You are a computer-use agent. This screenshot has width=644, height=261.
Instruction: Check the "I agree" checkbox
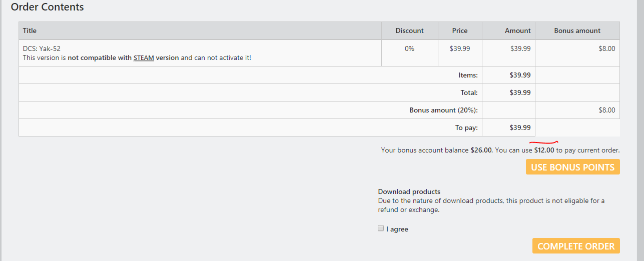[381, 228]
